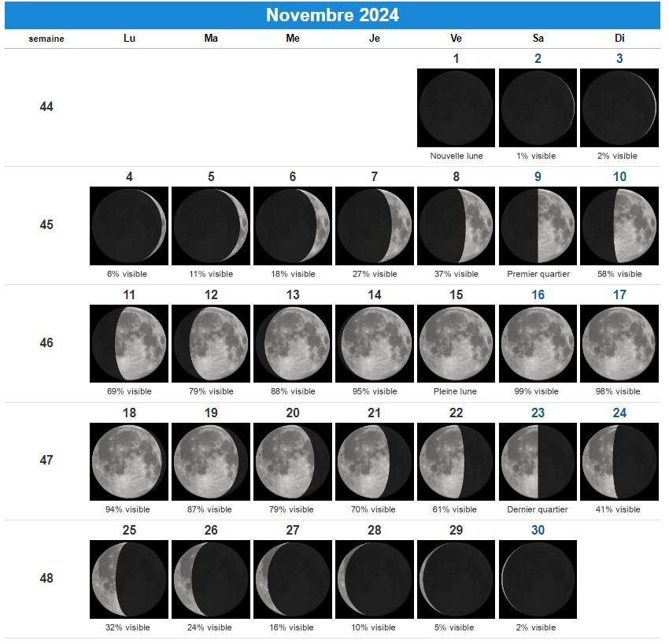Click the moon image for November 20

point(293,462)
